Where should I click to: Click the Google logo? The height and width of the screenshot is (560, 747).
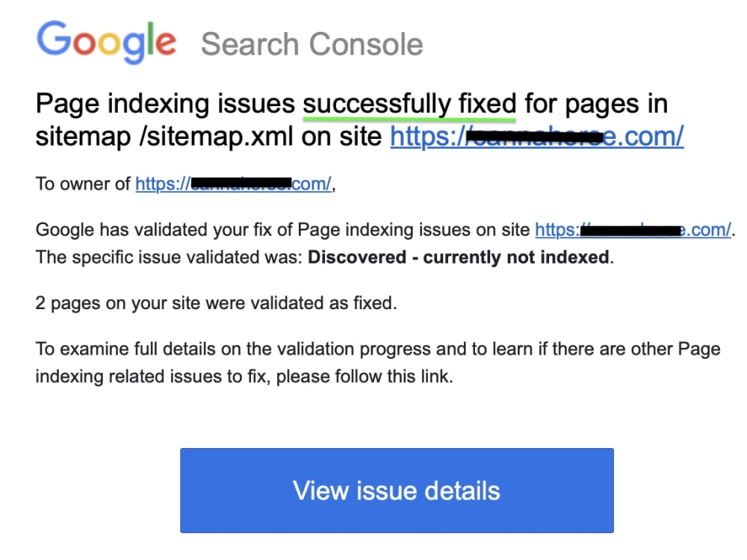[x=107, y=42]
